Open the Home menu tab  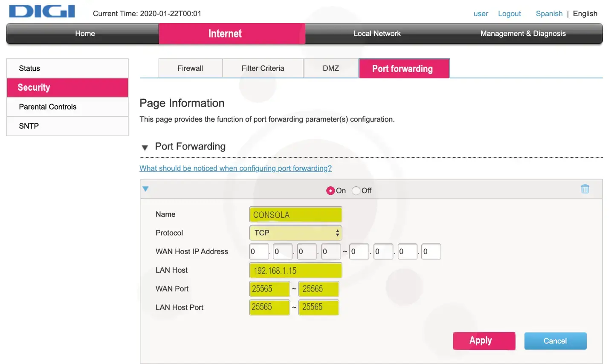tap(85, 34)
